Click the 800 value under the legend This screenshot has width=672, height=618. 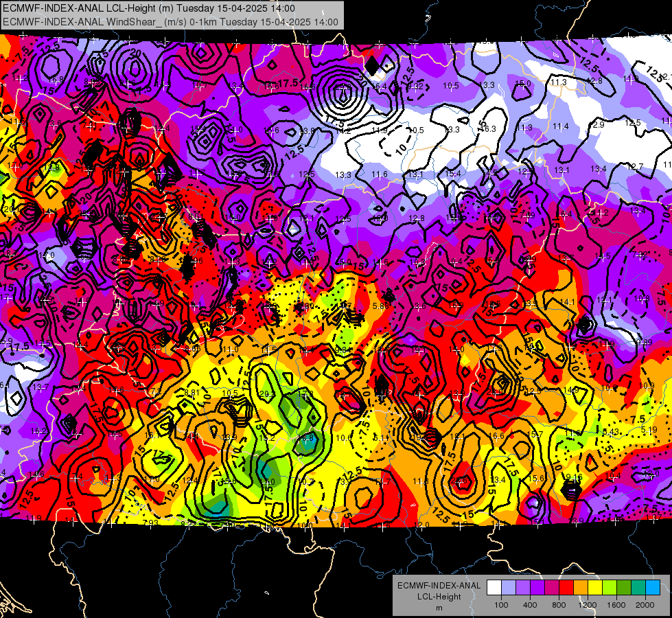[559, 605]
